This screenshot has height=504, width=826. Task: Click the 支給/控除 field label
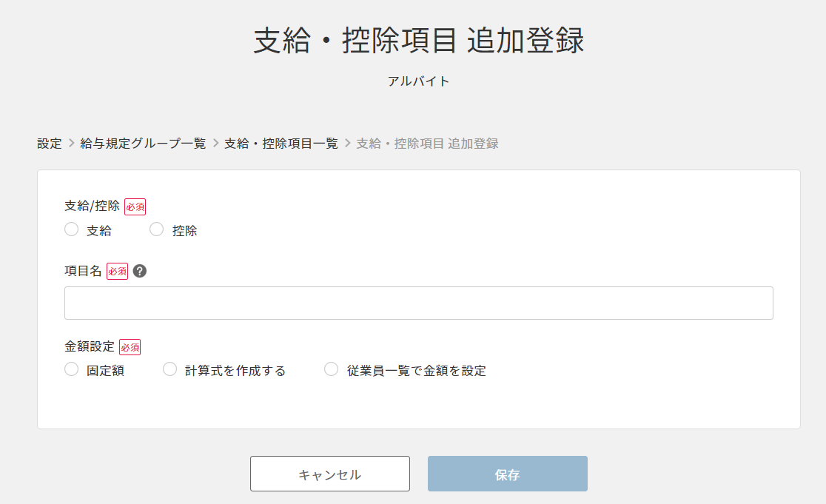point(93,206)
